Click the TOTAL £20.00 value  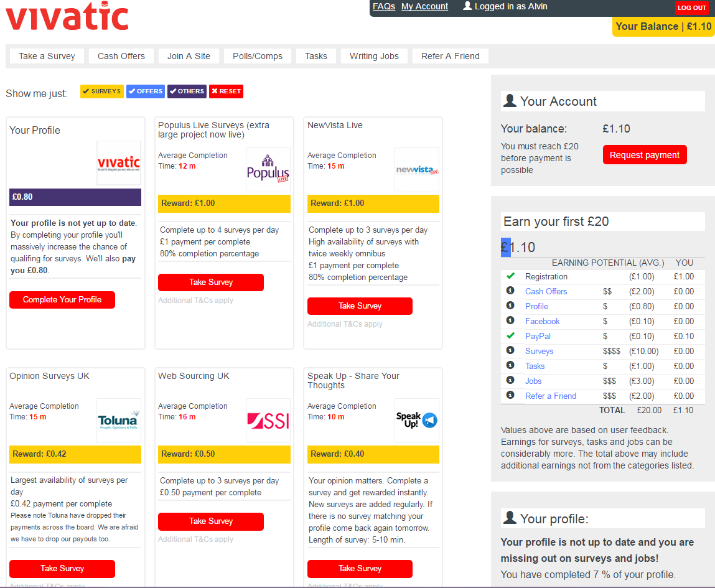649,410
